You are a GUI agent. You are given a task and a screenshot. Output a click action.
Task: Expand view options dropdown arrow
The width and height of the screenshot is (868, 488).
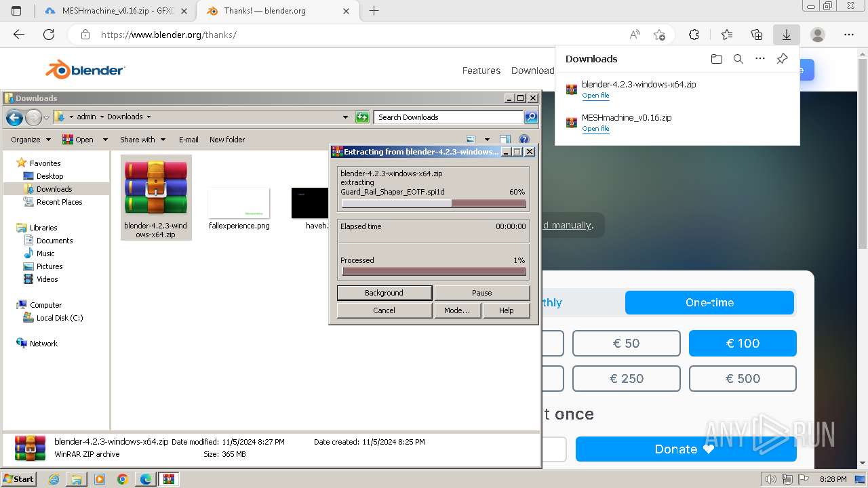487,140
